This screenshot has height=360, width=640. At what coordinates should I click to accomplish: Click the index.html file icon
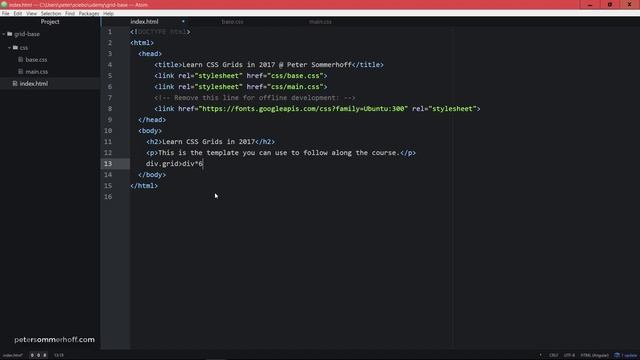click(15, 84)
